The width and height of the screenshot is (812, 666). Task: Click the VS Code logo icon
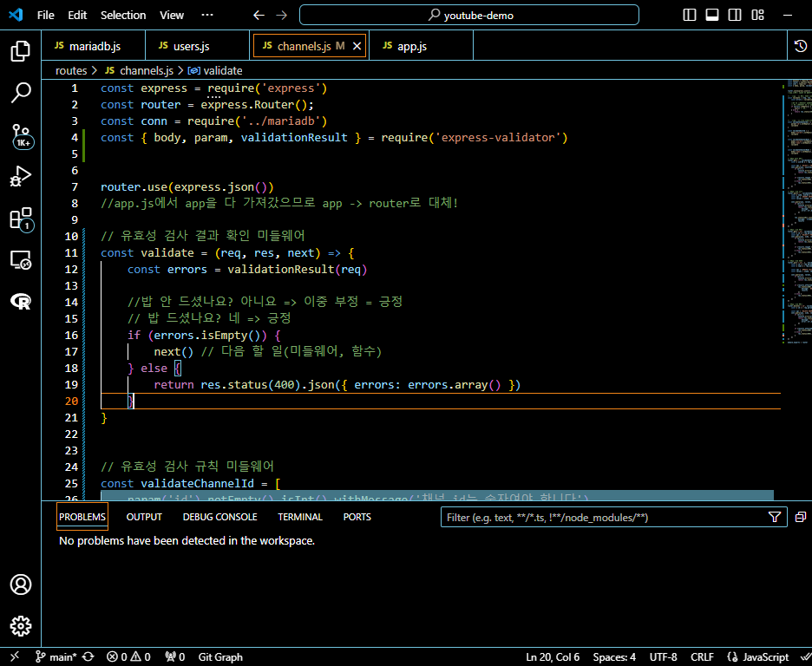click(x=16, y=15)
